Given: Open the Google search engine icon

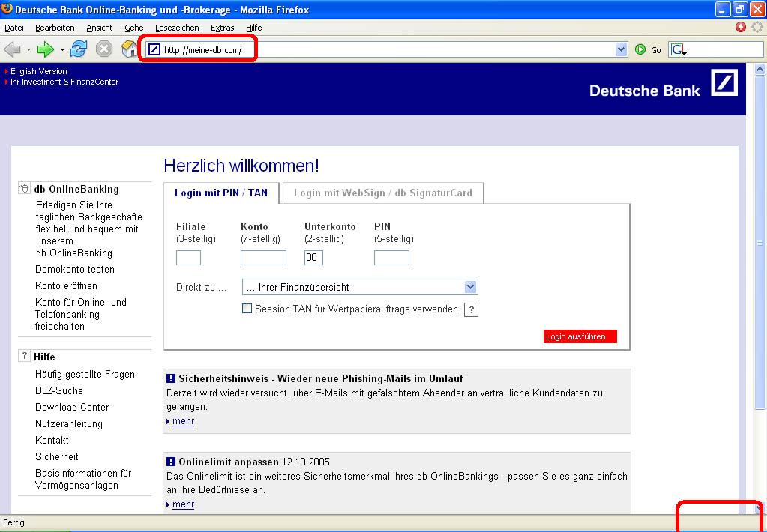Looking at the screenshot, I should (x=678, y=50).
